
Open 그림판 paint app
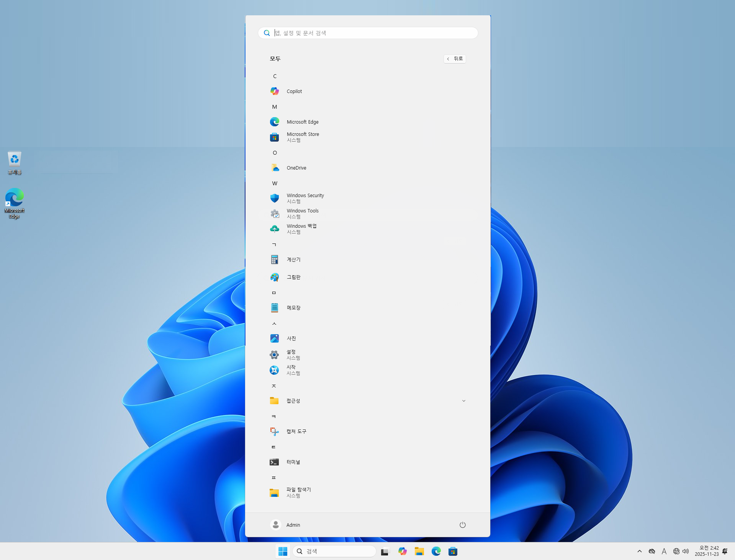coord(368,277)
